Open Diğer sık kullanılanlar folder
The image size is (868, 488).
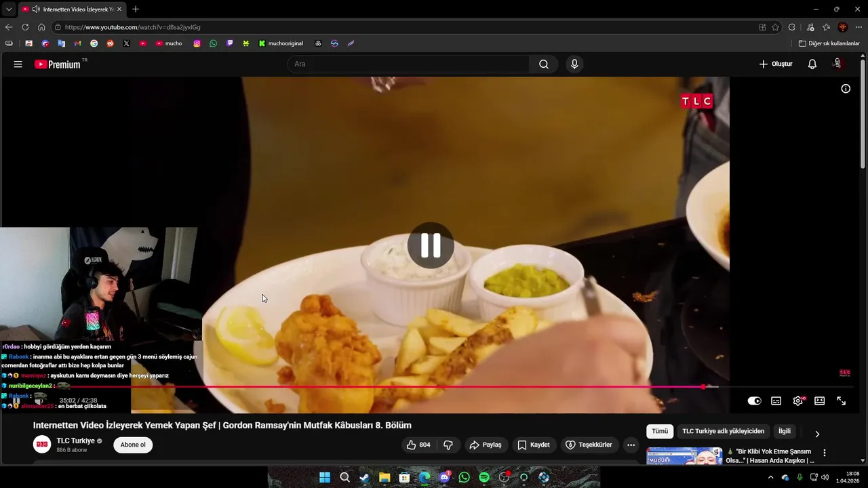829,43
